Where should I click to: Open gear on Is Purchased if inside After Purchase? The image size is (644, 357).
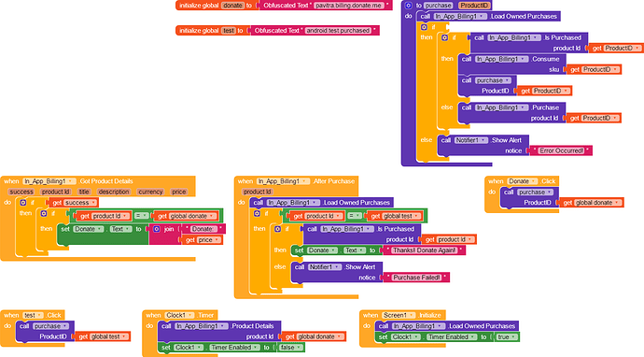click(x=277, y=229)
